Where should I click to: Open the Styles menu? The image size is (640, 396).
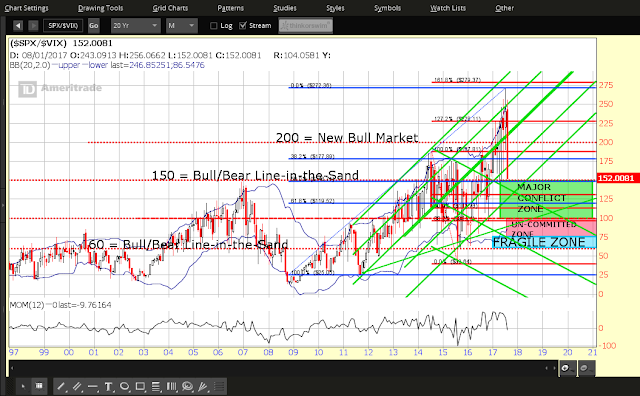[335, 8]
